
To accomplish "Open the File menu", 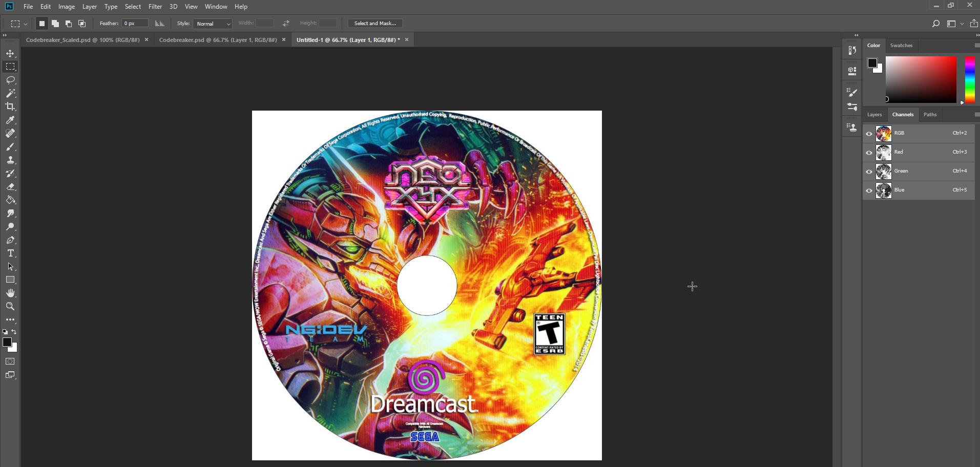I will [28, 7].
